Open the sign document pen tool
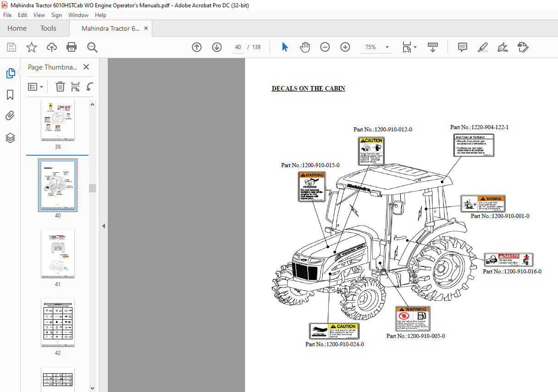558x392 pixels. (503, 47)
